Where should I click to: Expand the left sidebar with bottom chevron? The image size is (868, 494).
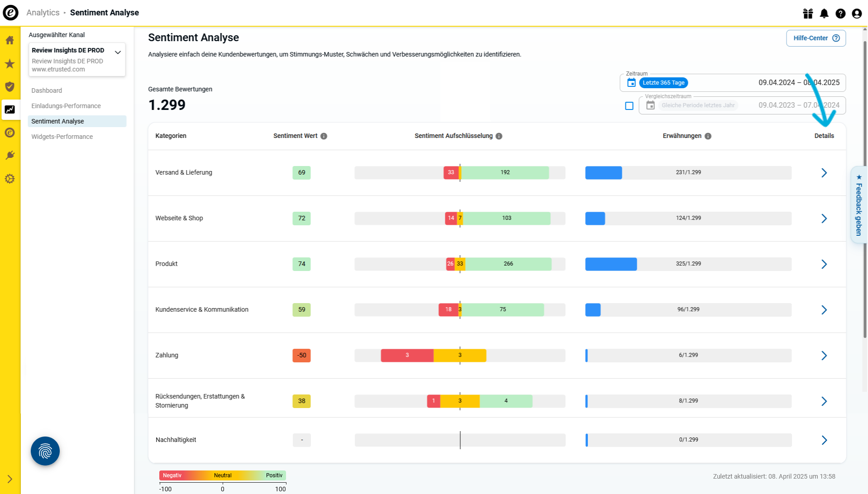[x=10, y=479]
